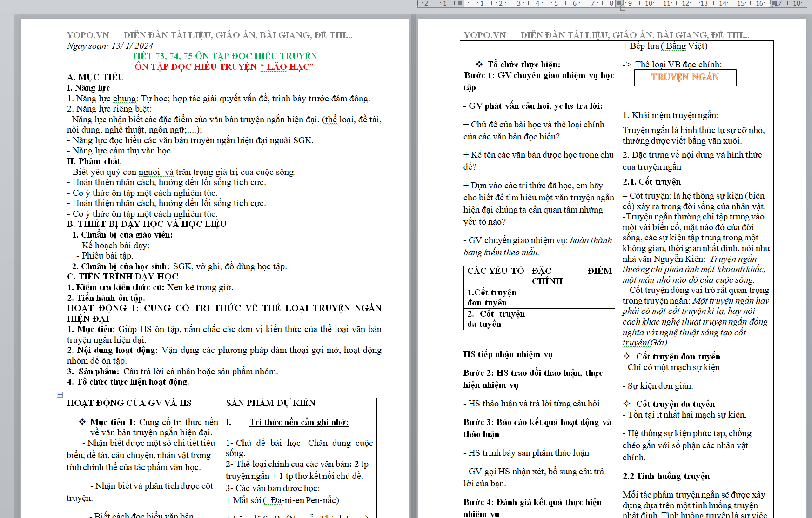812x518 pixels.
Task: Click '1. Kiểm tra kiến thức cũ: Xen kẽ trong giờ.'
Action: [150, 287]
